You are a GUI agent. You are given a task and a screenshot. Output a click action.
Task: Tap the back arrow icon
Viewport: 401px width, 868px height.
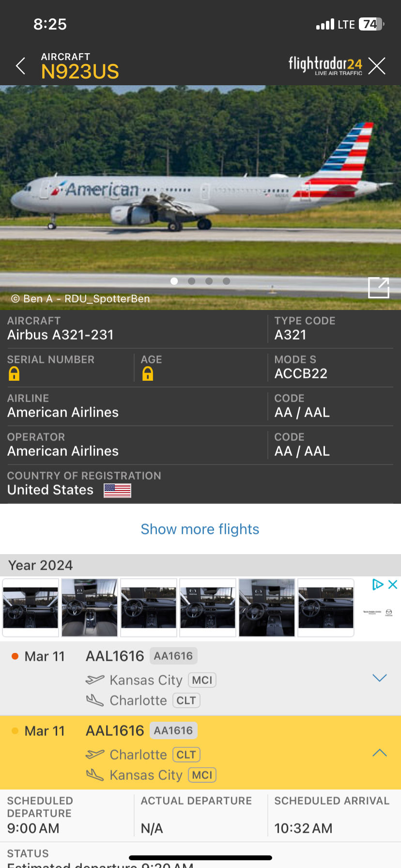click(20, 66)
